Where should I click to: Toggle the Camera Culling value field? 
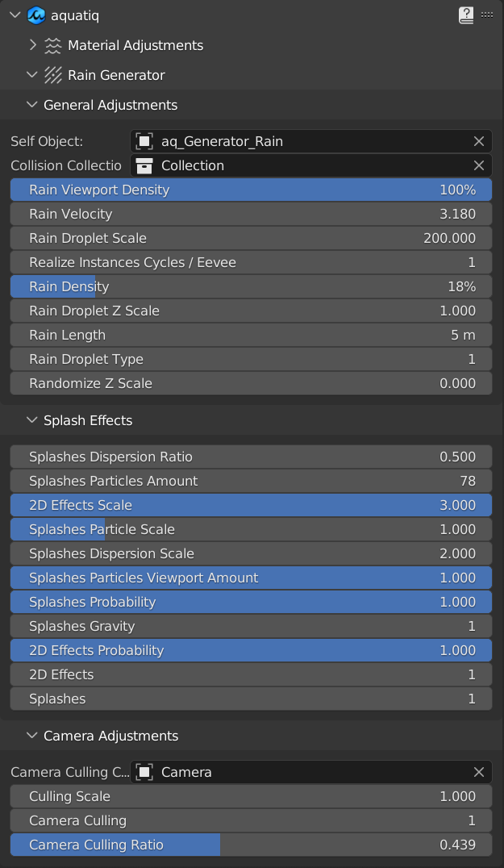point(251,820)
